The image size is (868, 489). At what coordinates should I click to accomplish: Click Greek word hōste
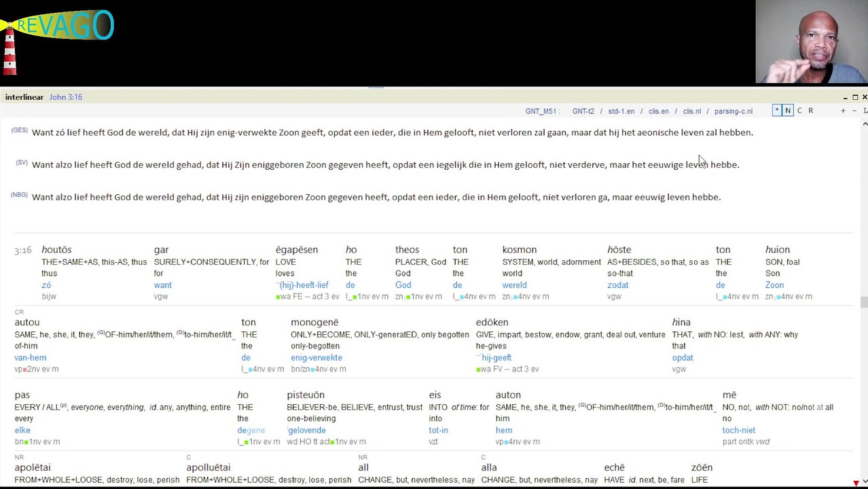619,250
